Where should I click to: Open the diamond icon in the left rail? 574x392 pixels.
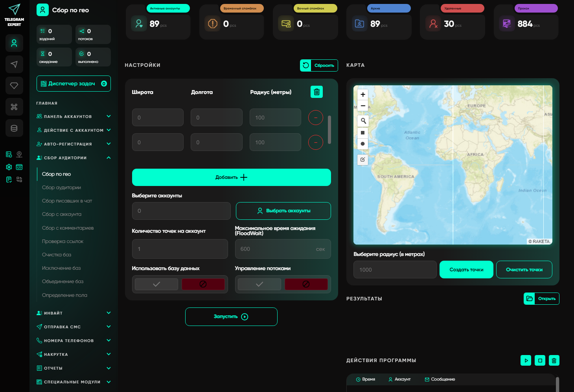[14, 86]
